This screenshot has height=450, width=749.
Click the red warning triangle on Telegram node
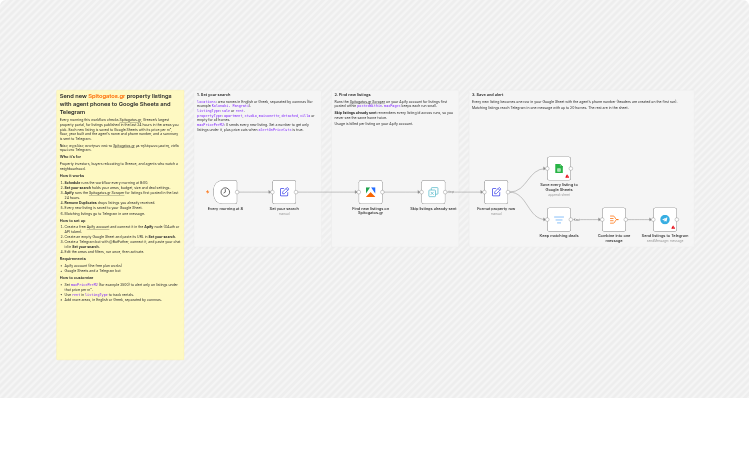coord(673,227)
